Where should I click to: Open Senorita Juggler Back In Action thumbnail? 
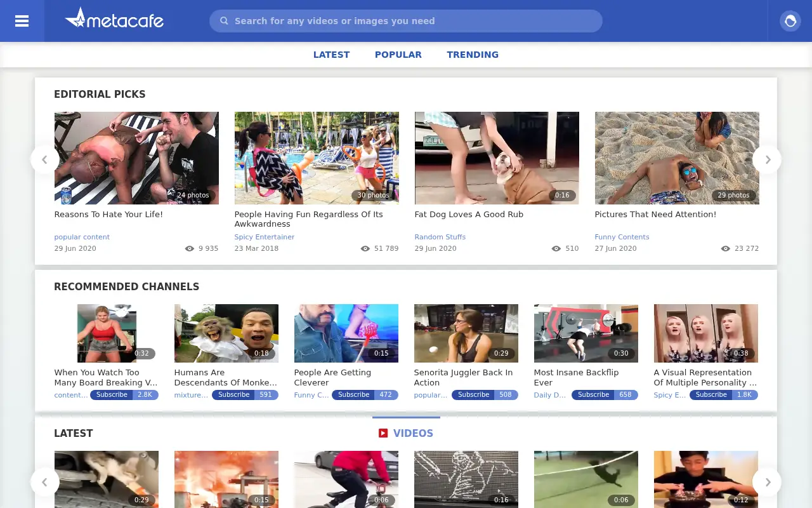pos(466,333)
